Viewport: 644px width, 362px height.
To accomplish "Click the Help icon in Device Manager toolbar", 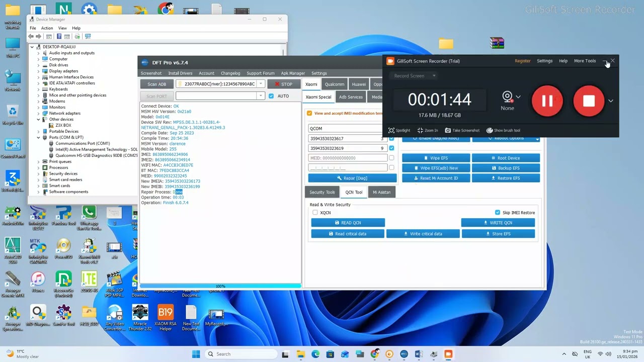I will pyautogui.click(x=59, y=36).
